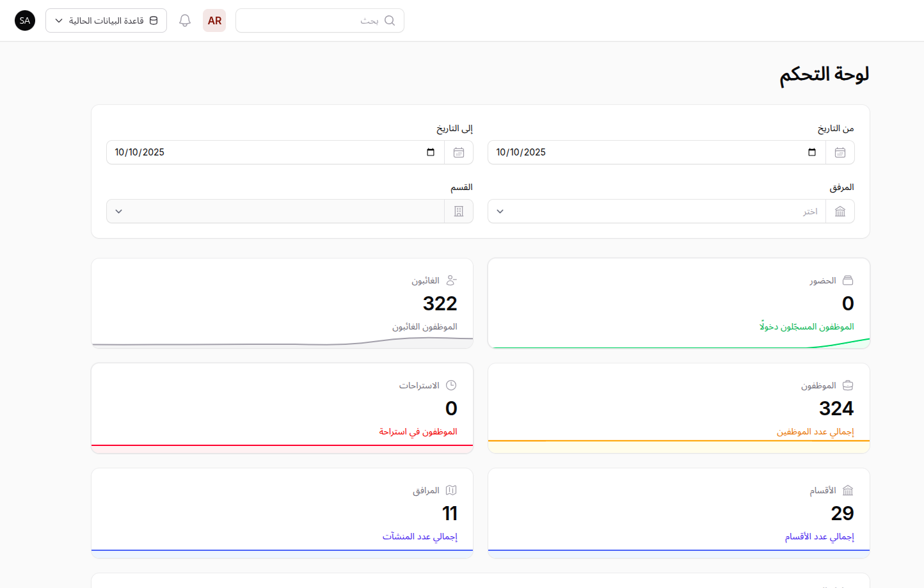Image resolution: width=924 pixels, height=588 pixels.
Task: Expand the المرفق dropdown chevron
Action: [x=500, y=211]
